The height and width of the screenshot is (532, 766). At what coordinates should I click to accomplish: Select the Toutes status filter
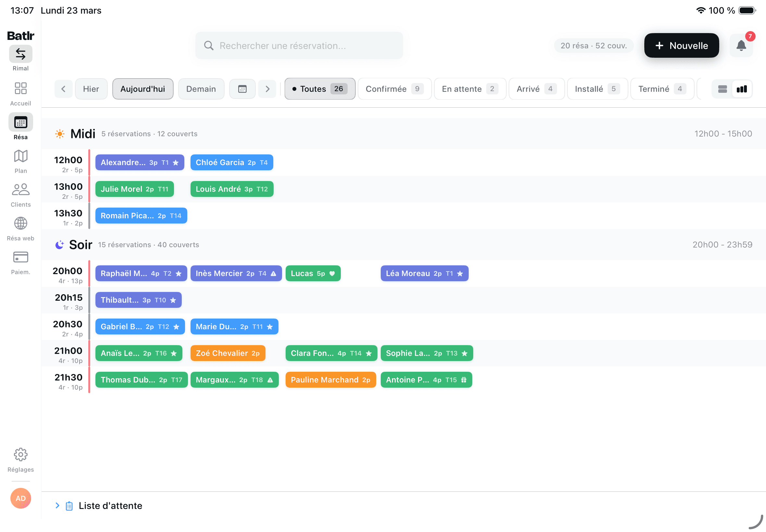click(319, 89)
